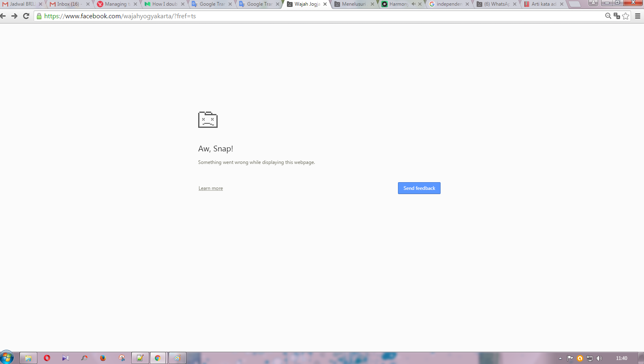Bookmark this page with the star icon

626,16
